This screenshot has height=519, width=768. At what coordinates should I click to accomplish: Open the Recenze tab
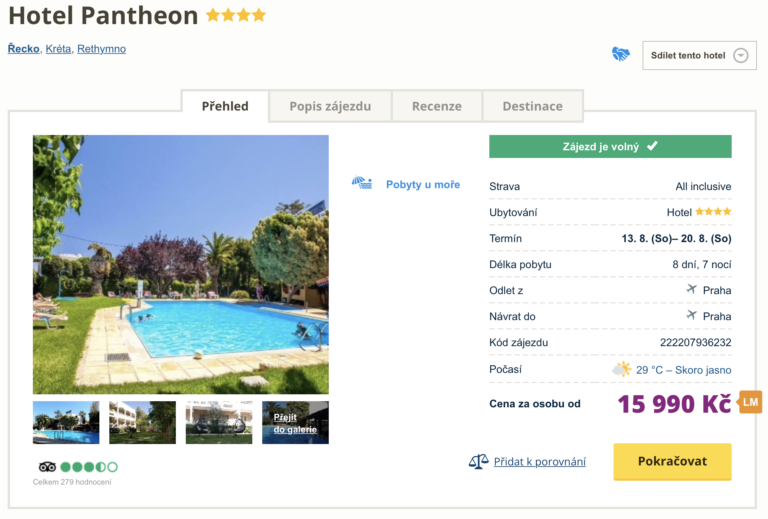click(x=437, y=106)
